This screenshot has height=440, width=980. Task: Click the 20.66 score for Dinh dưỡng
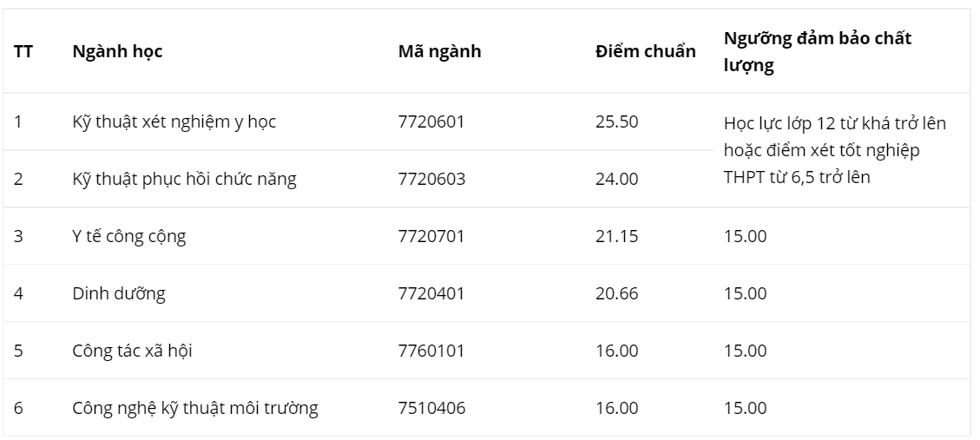[x=616, y=293]
